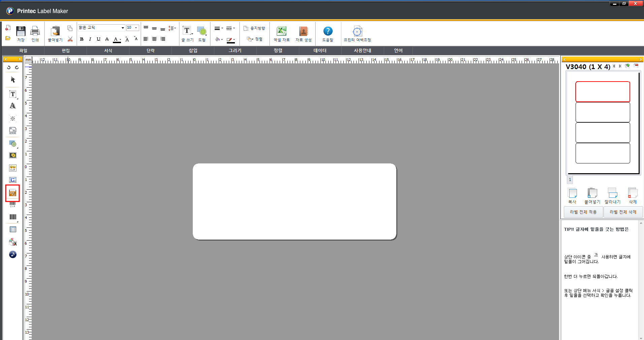The width and height of the screenshot is (644, 340).
Task: Toggle Italic formatting
Action: 90,39
